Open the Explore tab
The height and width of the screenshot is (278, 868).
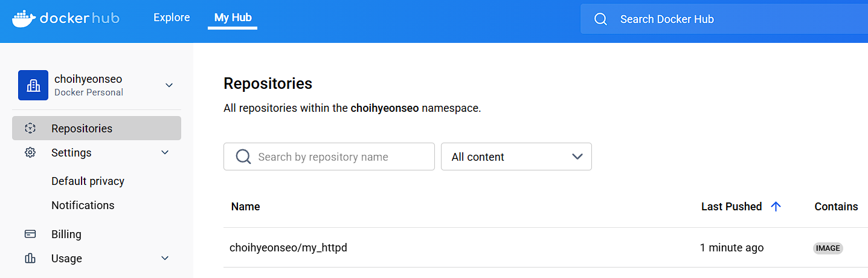tap(172, 18)
